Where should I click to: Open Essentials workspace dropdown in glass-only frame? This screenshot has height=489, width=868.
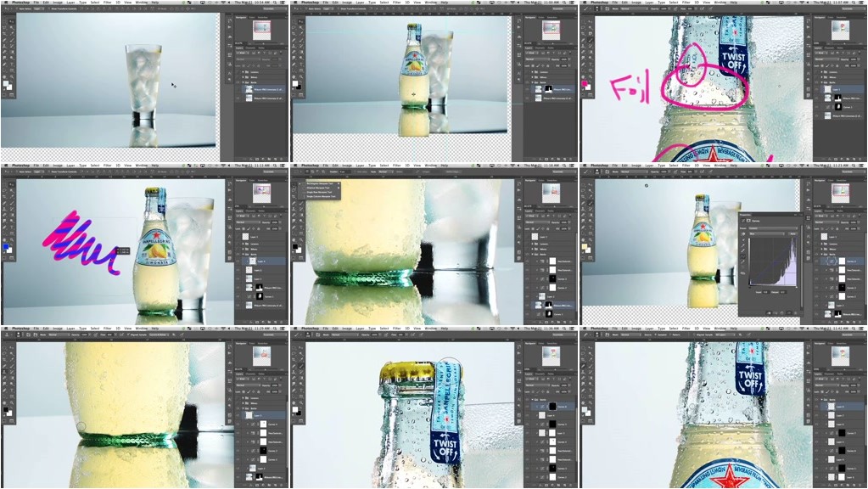click(273, 8)
